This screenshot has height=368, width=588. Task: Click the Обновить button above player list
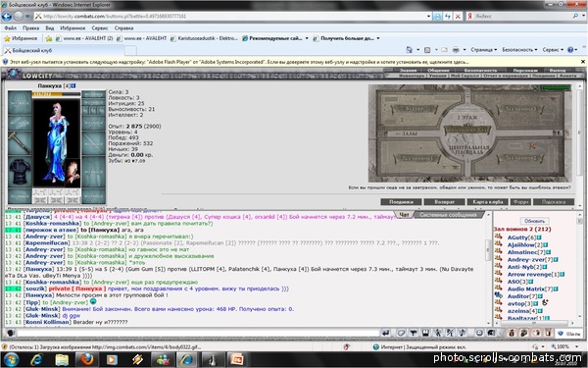[x=534, y=221]
